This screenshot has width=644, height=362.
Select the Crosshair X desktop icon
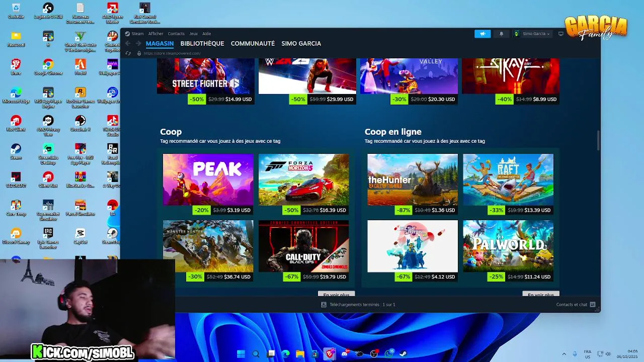[80, 123]
